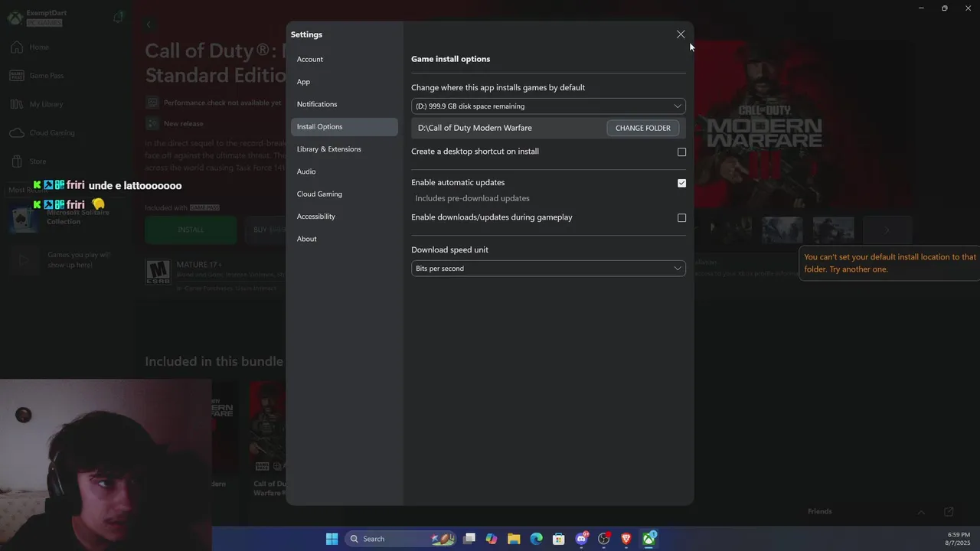Click the ESRB Mature 17+ rating icon
This screenshot has width=980, height=551.
point(158,272)
